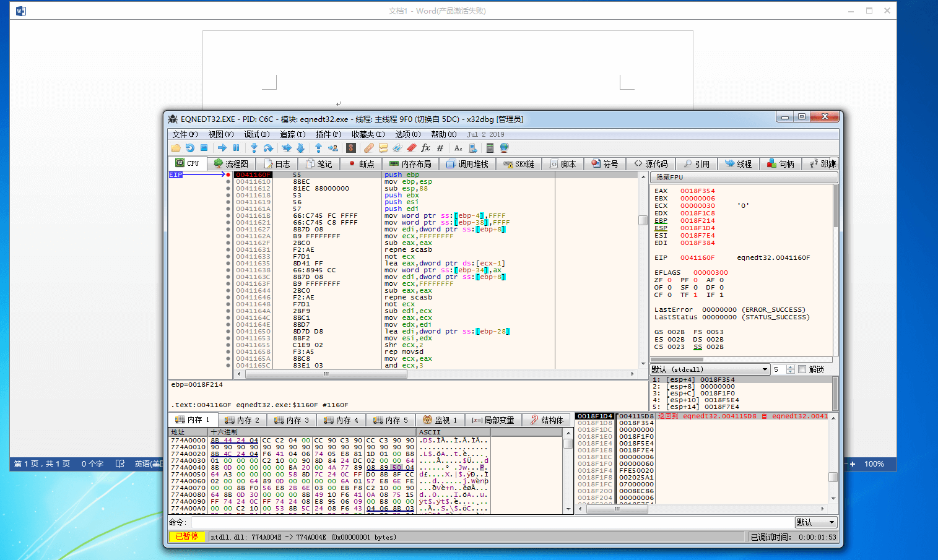This screenshot has height=560, width=938.
Task: Click the tab bar overflow arrow
Action: 833,163
